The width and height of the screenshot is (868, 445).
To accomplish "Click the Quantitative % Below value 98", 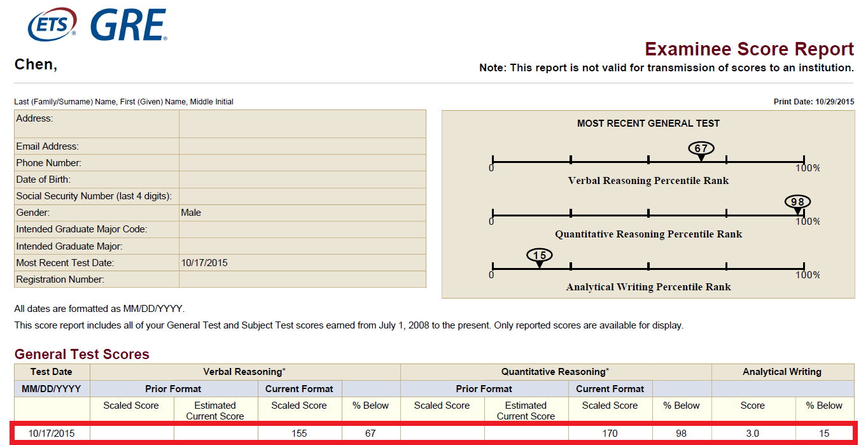I will [681, 434].
